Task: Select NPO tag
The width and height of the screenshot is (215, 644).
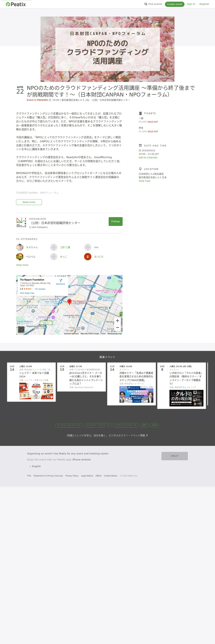Action: click(144, 425)
